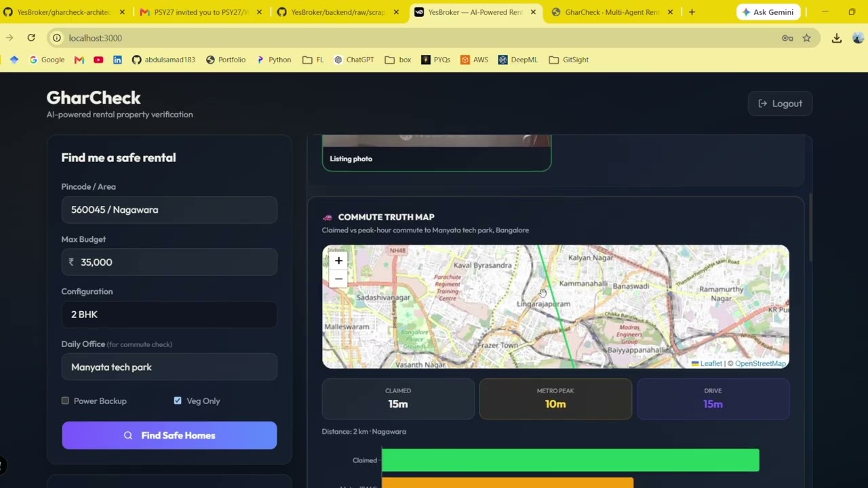868x488 pixels.
Task: Open the Python bookmark
Action: pos(273,60)
